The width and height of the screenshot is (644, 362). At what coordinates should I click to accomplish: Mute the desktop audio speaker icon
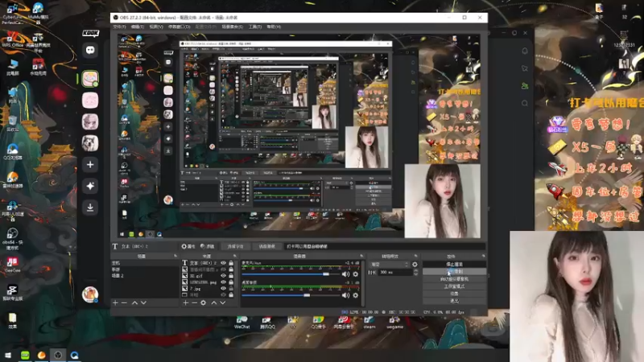point(345,295)
